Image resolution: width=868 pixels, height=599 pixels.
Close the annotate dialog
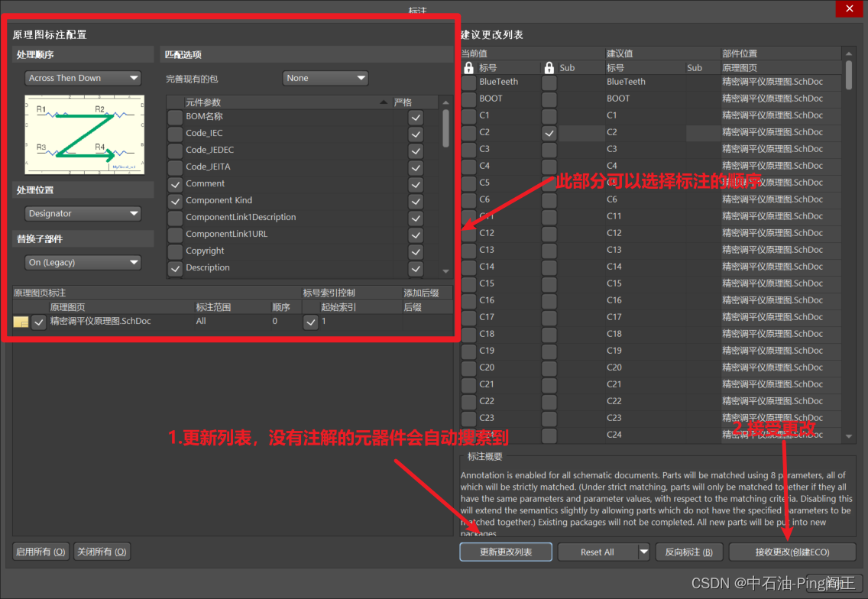pos(849,9)
